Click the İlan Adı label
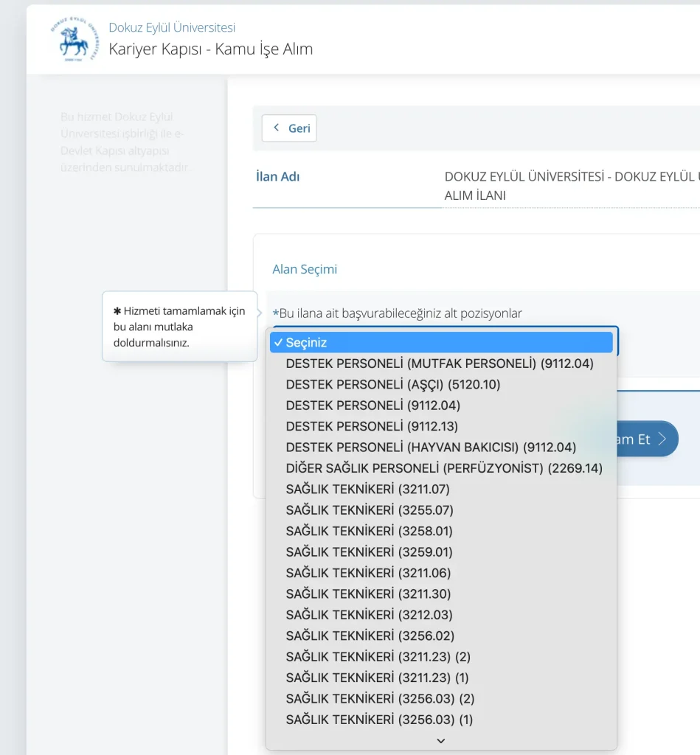This screenshot has height=755, width=700. [x=277, y=177]
